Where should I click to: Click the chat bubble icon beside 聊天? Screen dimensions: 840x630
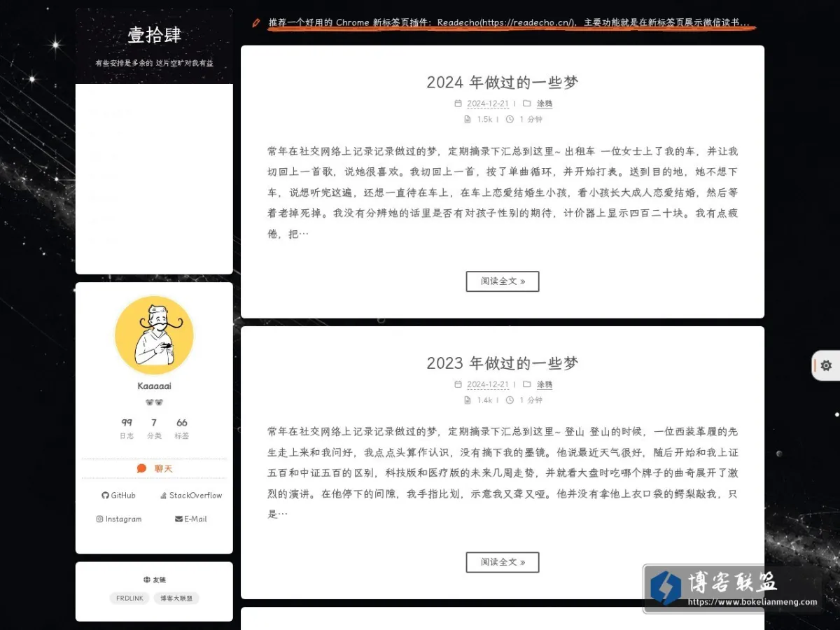(141, 468)
